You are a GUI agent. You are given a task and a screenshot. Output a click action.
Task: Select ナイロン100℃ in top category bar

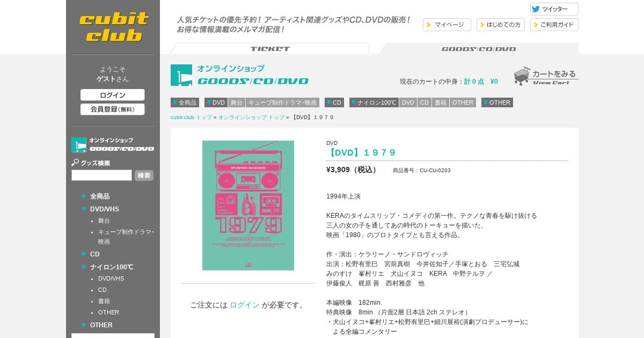click(374, 102)
